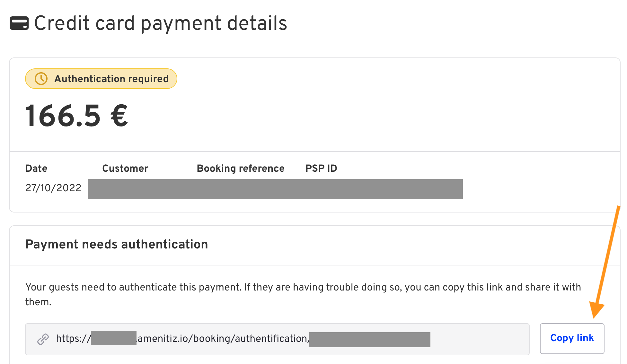627x364 pixels.
Task: Click the PSP ID column label
Action: pos(321,168)
